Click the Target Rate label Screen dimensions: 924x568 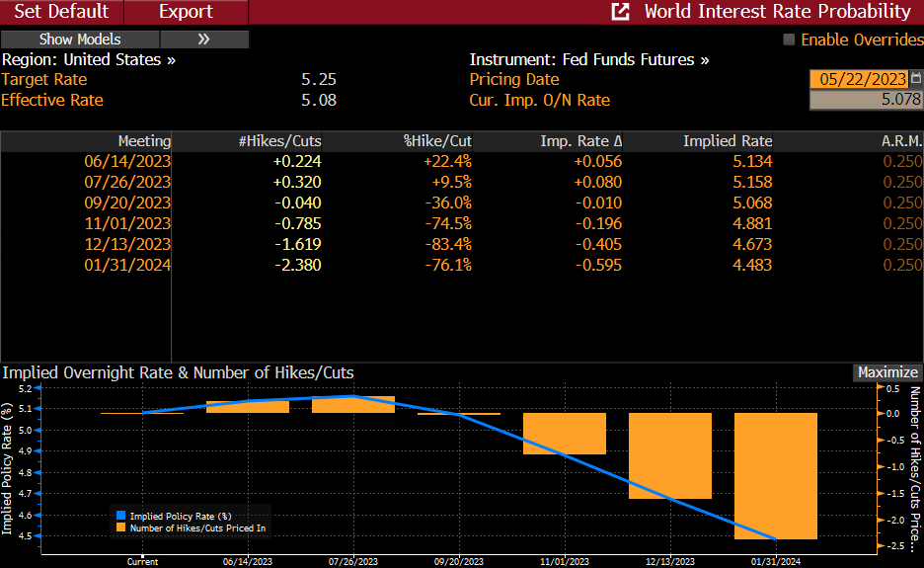coord(44,79)
